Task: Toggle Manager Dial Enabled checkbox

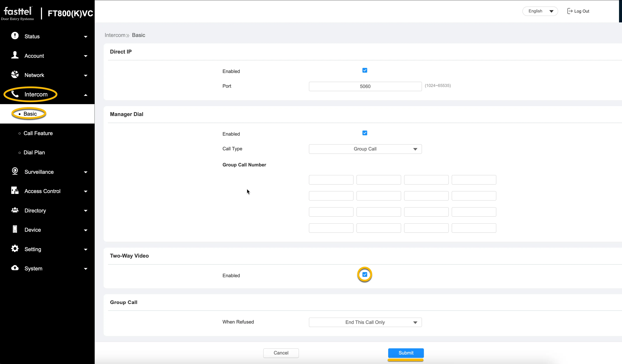Action: 365,133
